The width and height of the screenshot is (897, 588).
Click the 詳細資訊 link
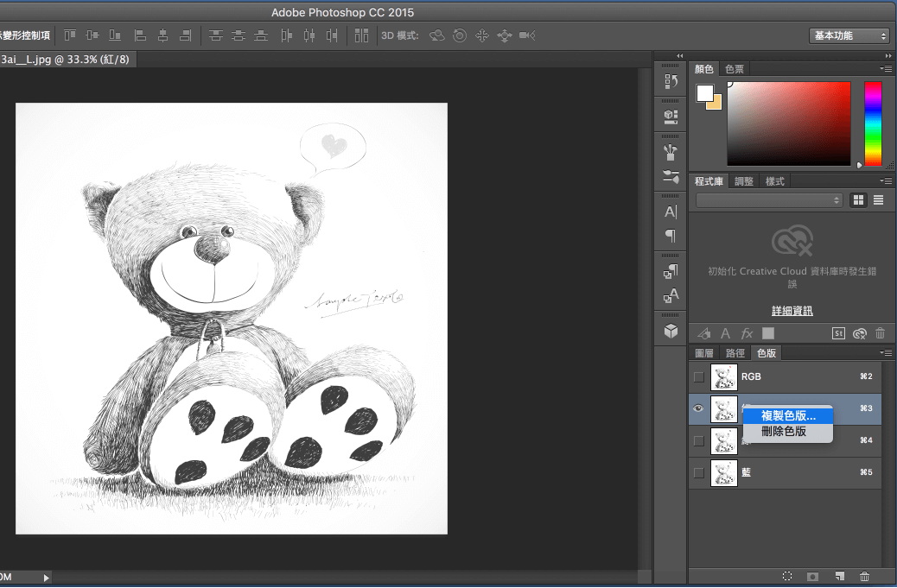click(792, 311)
